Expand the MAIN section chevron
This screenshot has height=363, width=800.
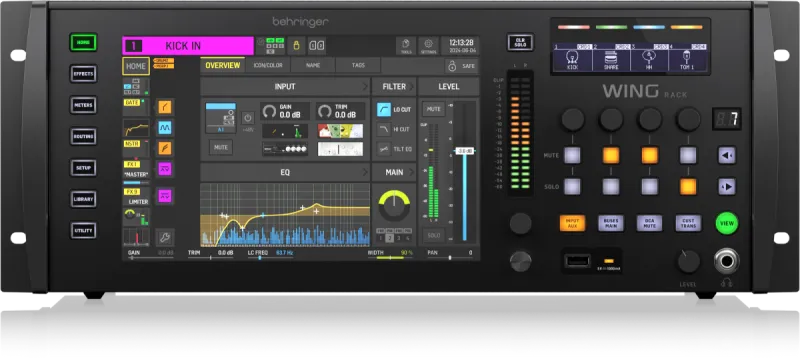pyautogui.click(x=412, y=173)
